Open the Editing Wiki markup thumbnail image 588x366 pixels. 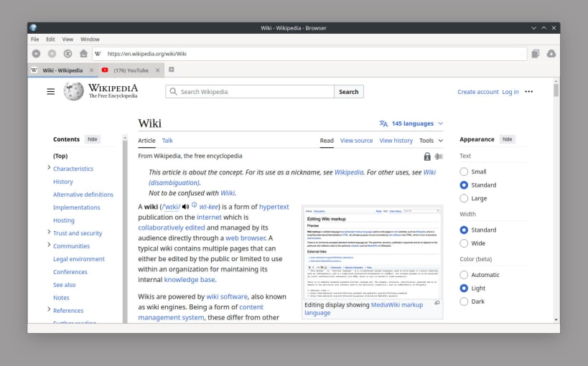pyautogui.click(x=372, y=253)
